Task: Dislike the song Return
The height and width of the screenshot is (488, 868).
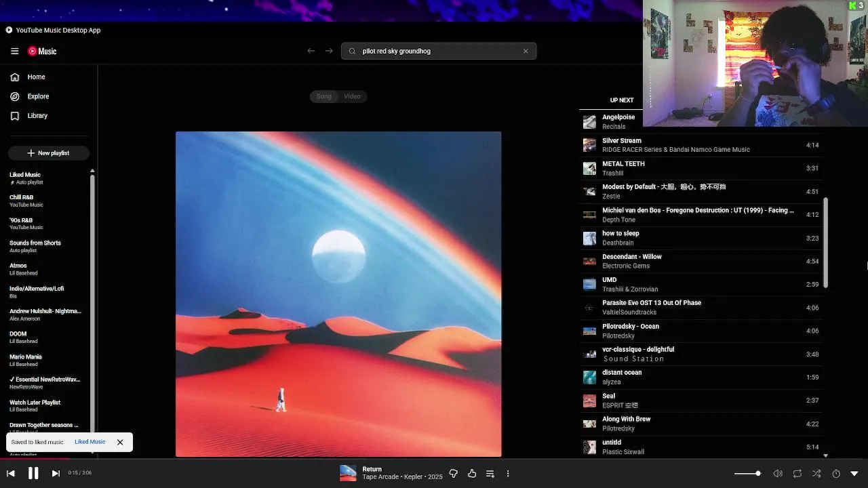Action: pyautogui.click(x=454, y=473)
